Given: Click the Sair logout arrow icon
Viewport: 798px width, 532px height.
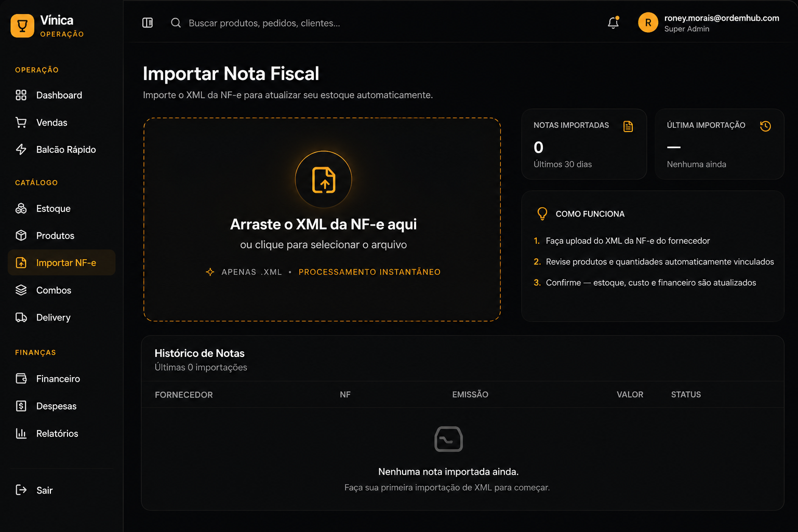Looking at the screenshot, I should pos(21,490).
